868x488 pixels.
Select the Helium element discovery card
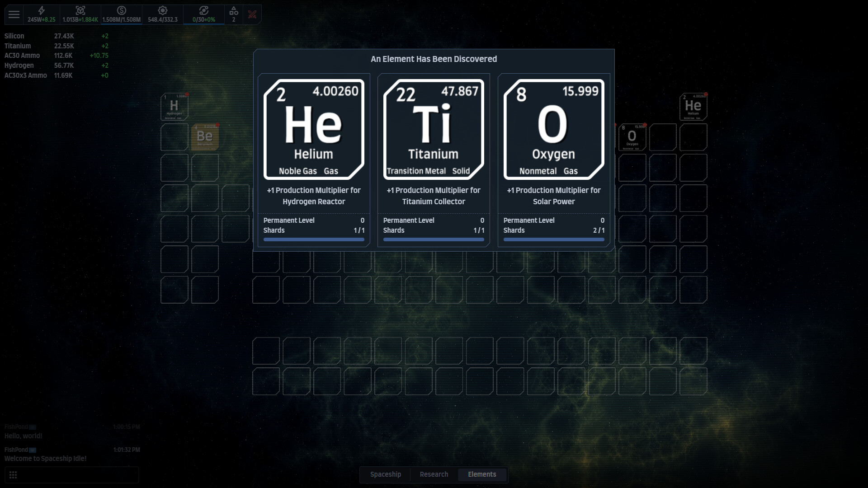tap(314, 129)
